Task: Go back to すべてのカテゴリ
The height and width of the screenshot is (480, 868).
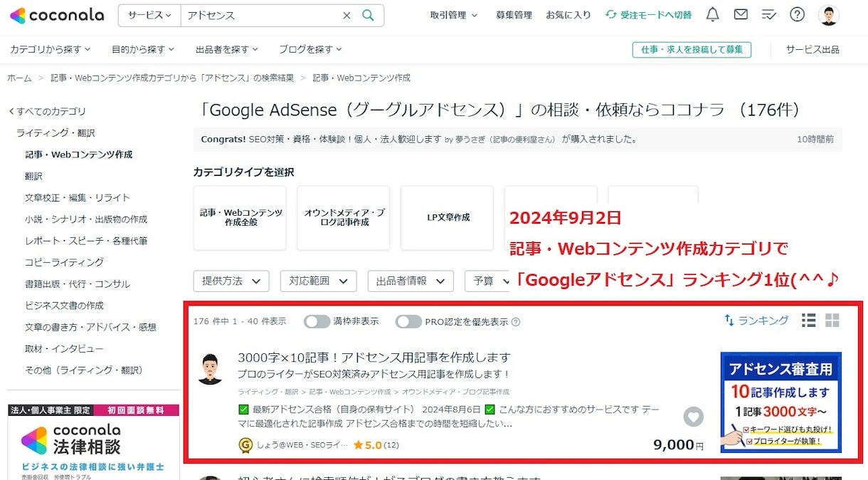Action: coord(47,111)
